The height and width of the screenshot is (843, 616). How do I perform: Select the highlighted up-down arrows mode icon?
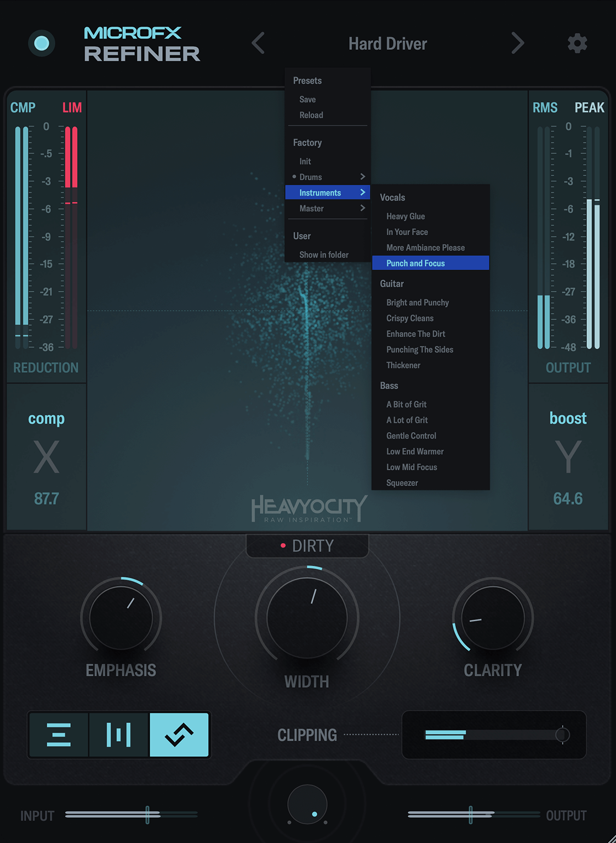(179, 735)
